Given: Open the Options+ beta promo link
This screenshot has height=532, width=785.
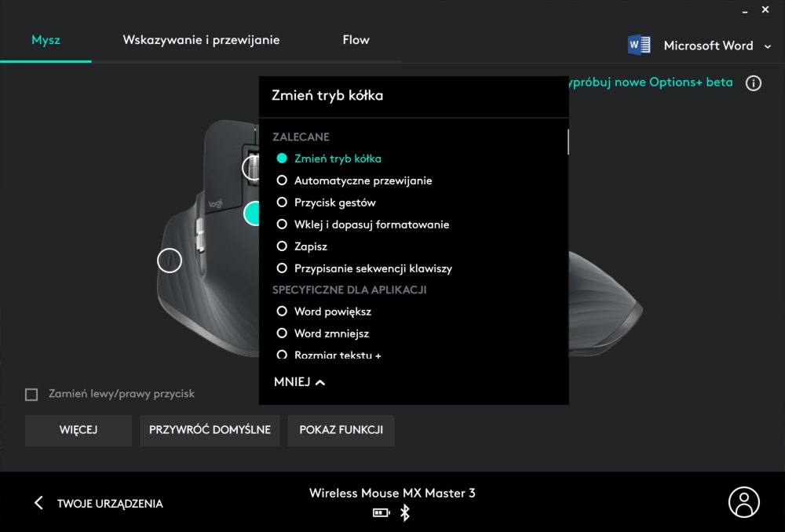Looking at the screenshot, I should point(650,82).
